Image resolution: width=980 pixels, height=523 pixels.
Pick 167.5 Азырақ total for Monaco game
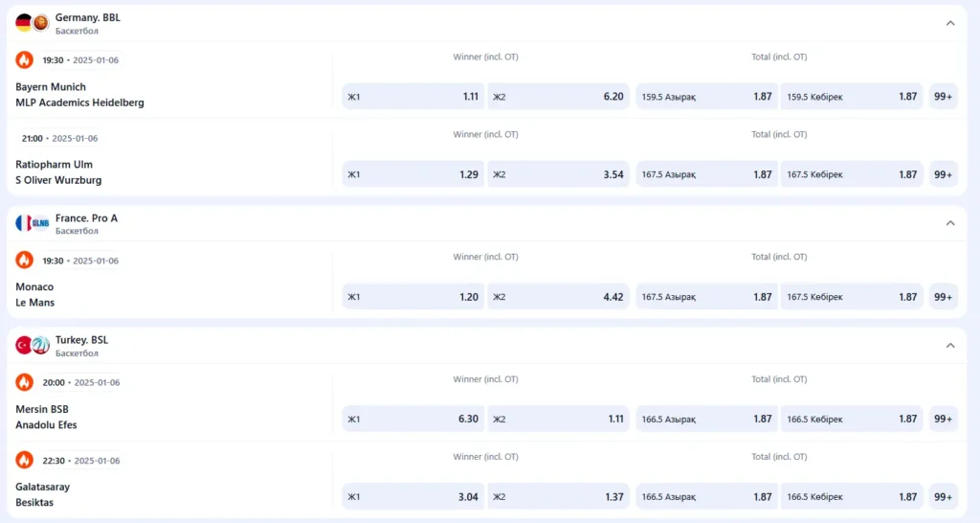706,297
